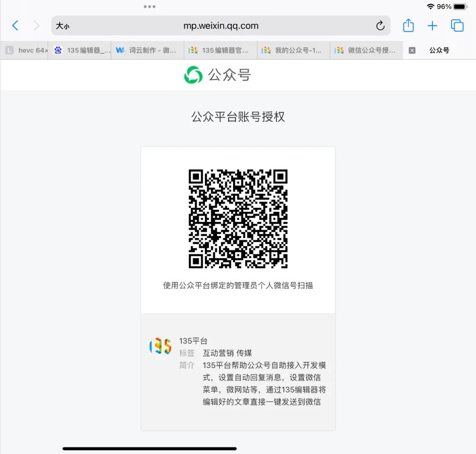Screen dimensions: 476x454
Task: Click the 公众号 header title text
Action: pyautogui.click(x=230, y=75)
